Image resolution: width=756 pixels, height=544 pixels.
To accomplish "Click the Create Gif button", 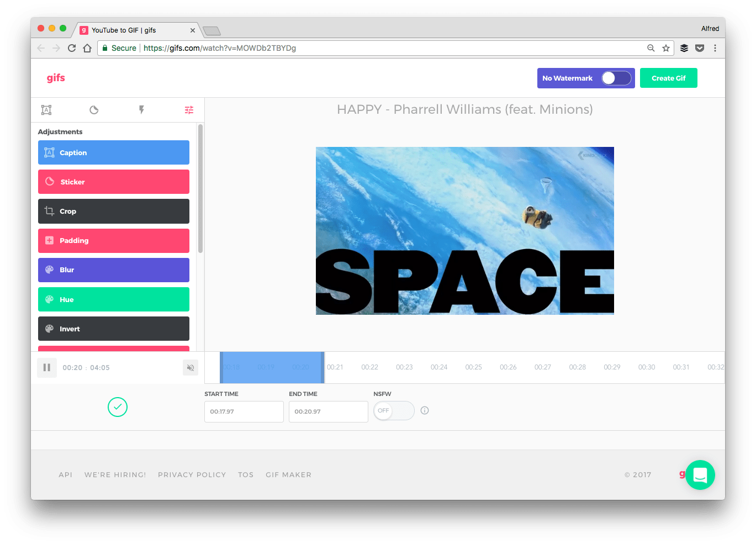I will (669, 78).
